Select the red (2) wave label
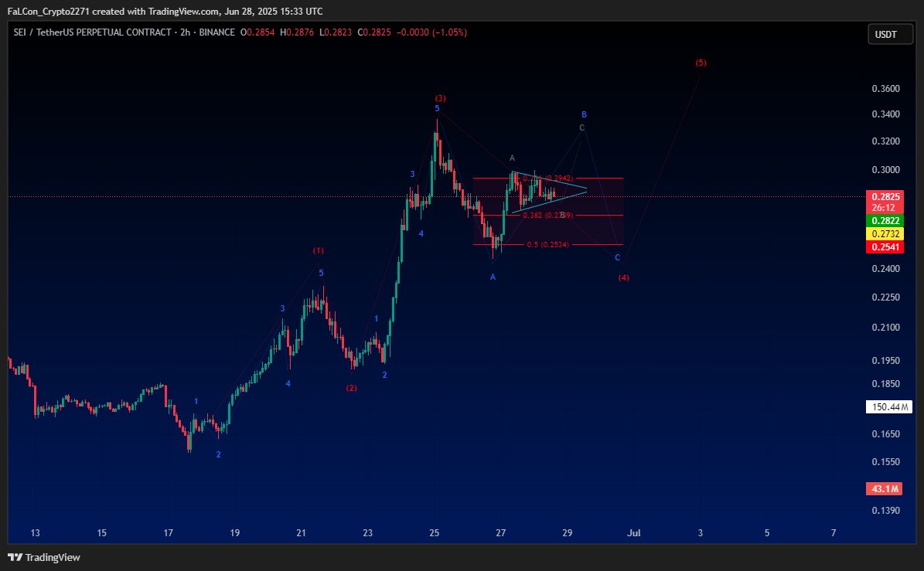Viewport: 924px width, 571px height. coord(351,388)
